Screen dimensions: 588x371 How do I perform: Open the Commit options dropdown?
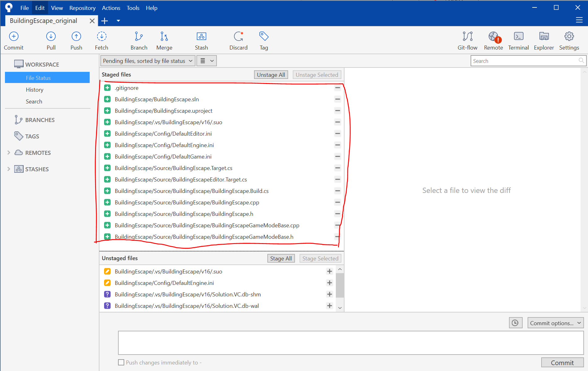pos(555,323)
